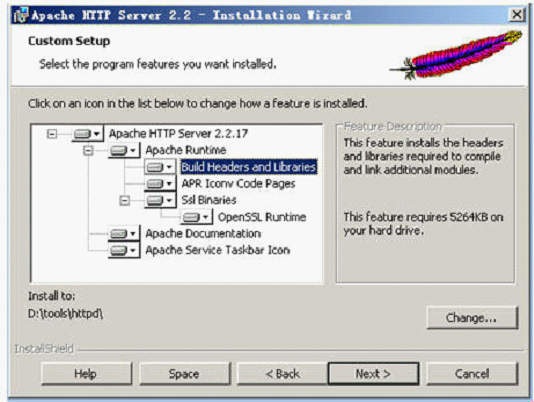Click the D:\tools\httpd\ install path text
The width and height of the screenshot is (534, 402).
tap(65, 313)
